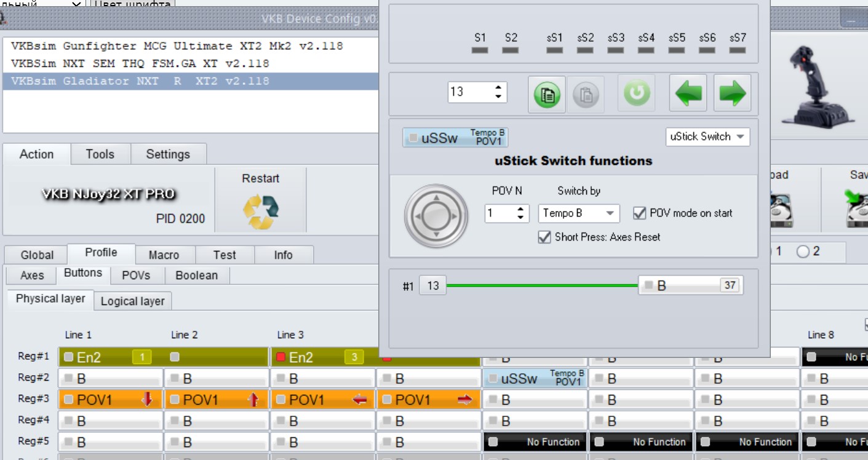Click the round uStick direction pad icon
This screenshot has width=868, height=460.
[436, 215]
